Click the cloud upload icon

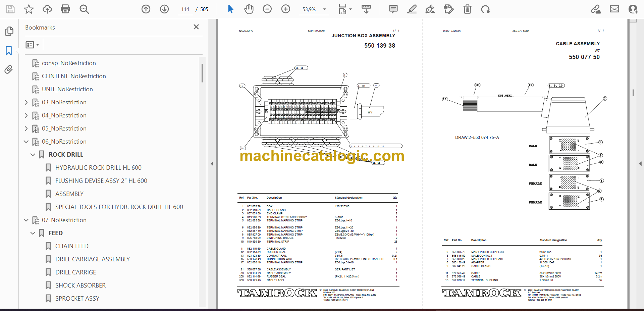pos(47,9)
